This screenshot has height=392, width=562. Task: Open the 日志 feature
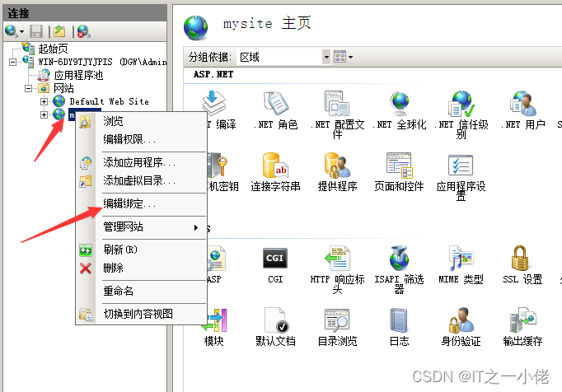click(x=399, y=327)
